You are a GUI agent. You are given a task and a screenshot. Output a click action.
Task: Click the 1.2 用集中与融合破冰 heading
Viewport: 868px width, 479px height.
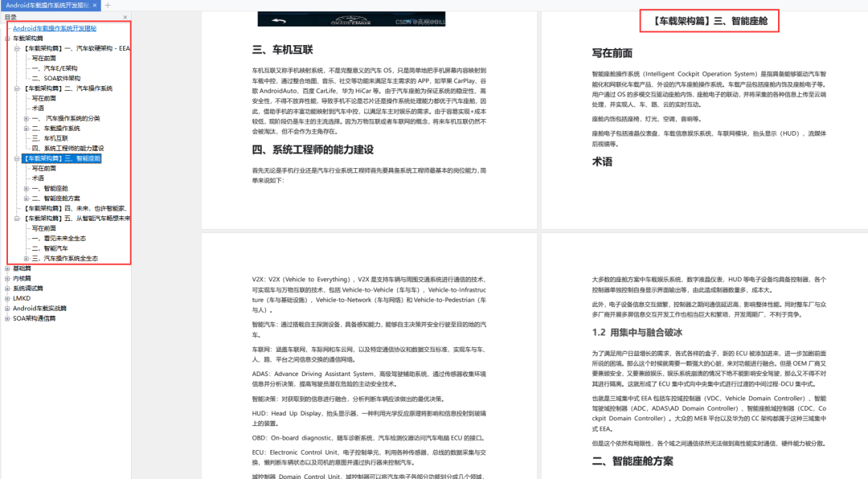637,333
